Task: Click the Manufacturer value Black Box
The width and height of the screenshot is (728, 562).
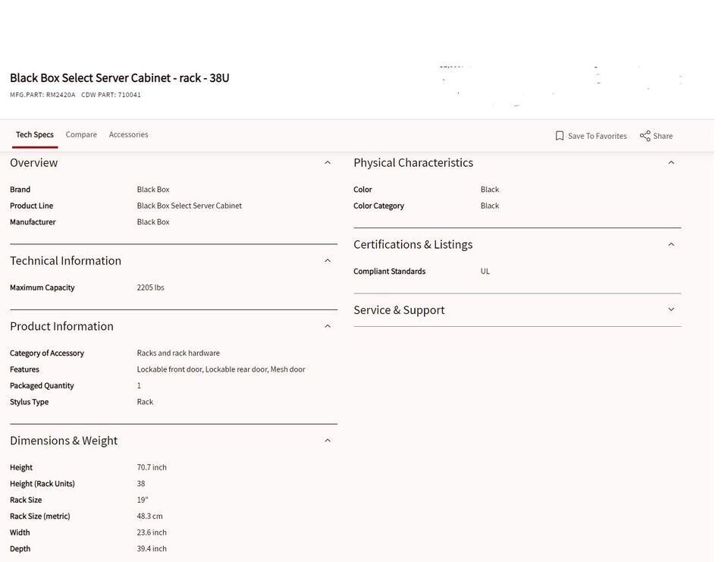Action: 153,222
